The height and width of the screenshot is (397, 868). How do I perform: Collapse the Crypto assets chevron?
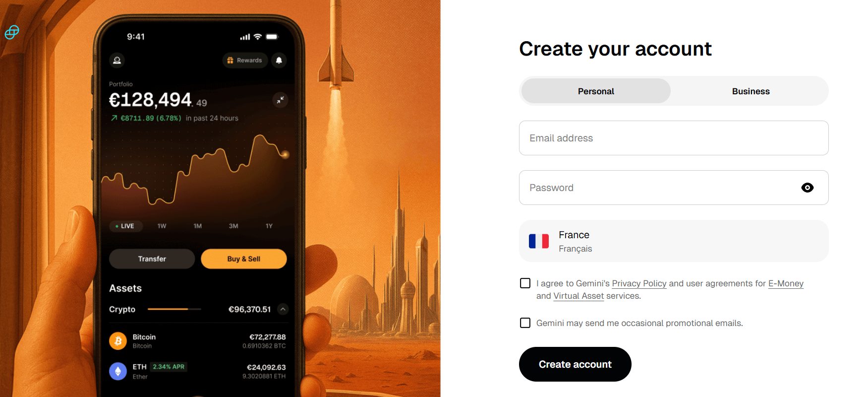[283, 309]
